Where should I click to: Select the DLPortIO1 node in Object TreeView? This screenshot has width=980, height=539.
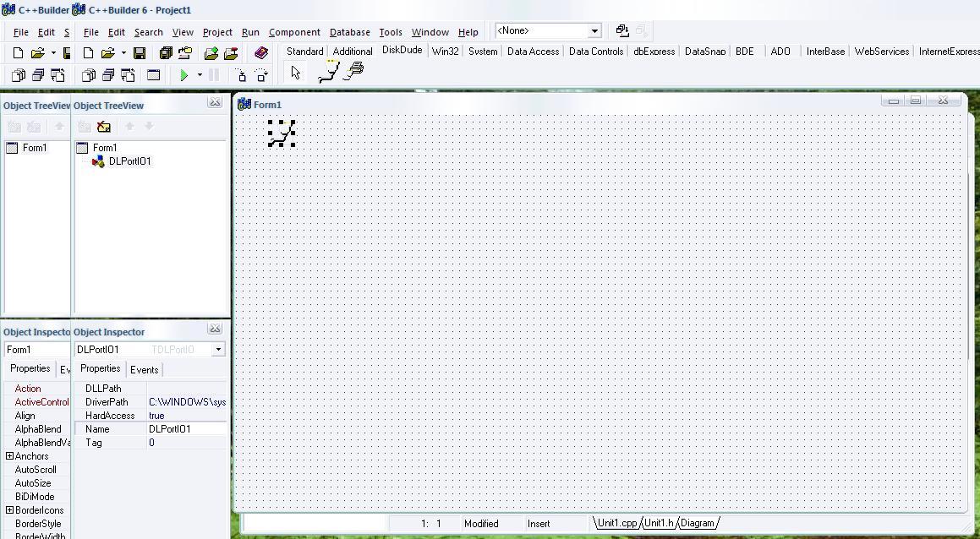[x=129, y=161]
